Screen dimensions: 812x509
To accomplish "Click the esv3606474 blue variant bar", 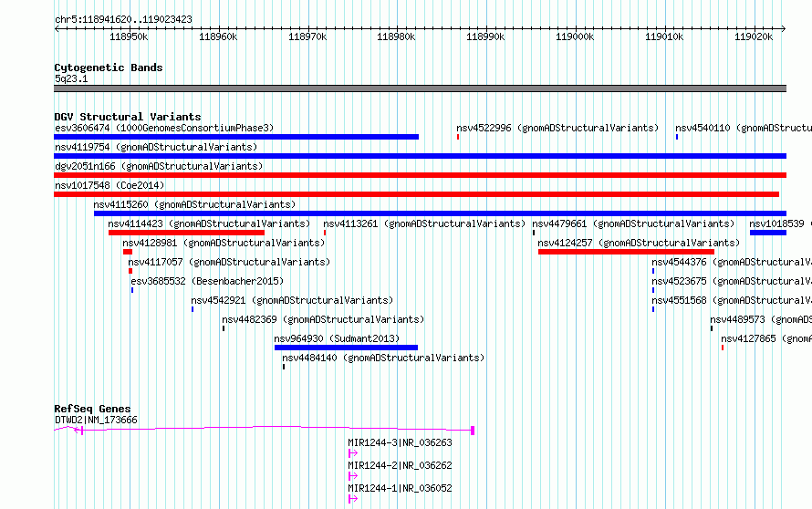I will (x=236, y=137).
